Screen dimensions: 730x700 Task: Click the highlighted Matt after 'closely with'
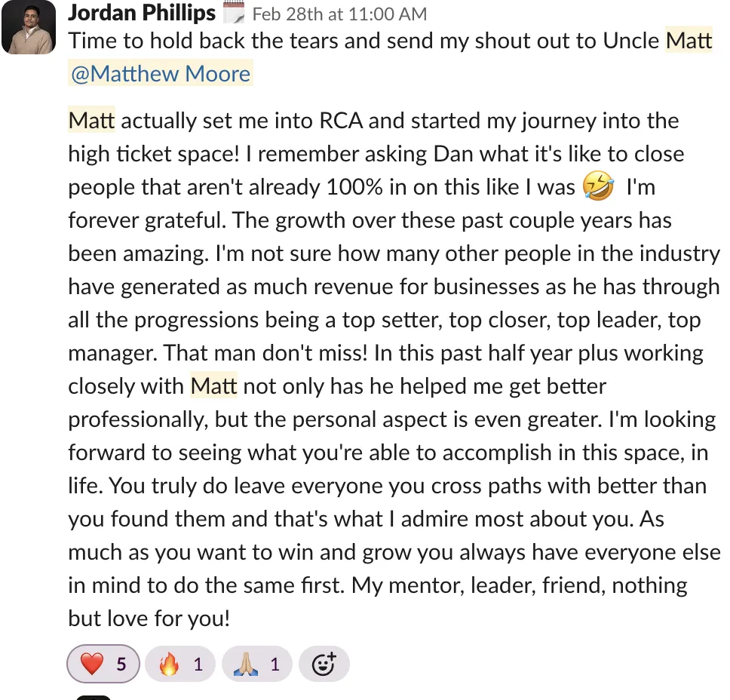(x=213, y=386)
